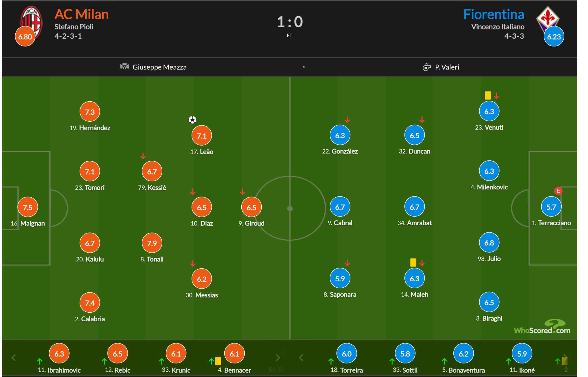Open the AC Milan team name link
The image size is (588, 377).
82,14
